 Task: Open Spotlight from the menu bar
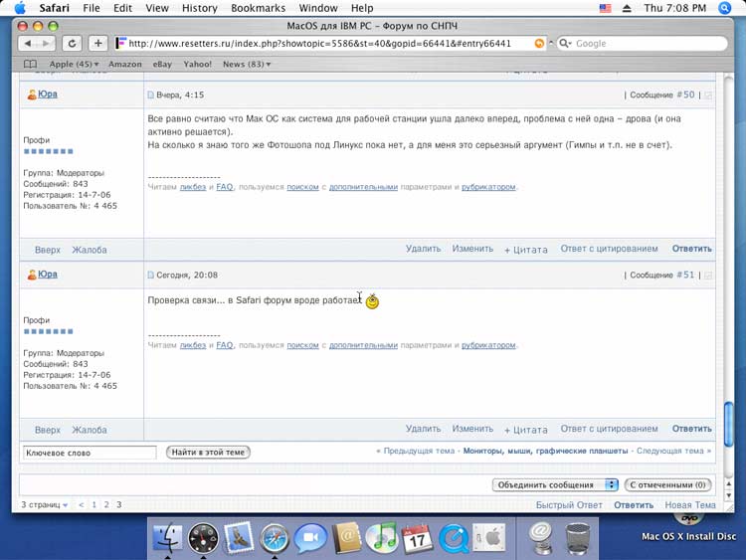[x=724, y=8]
